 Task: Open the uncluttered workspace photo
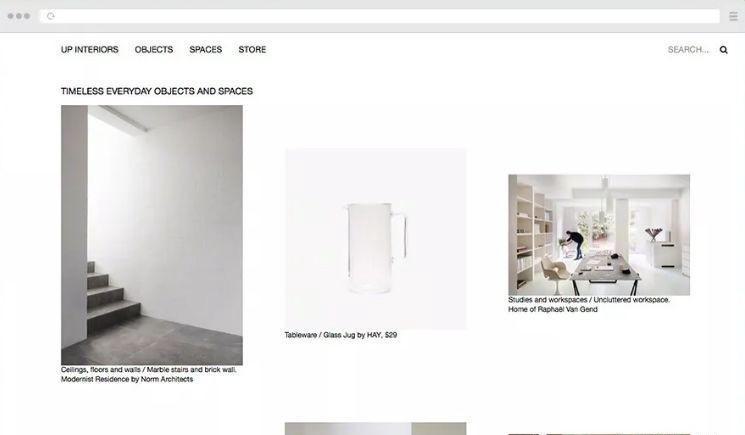point(599,235)
